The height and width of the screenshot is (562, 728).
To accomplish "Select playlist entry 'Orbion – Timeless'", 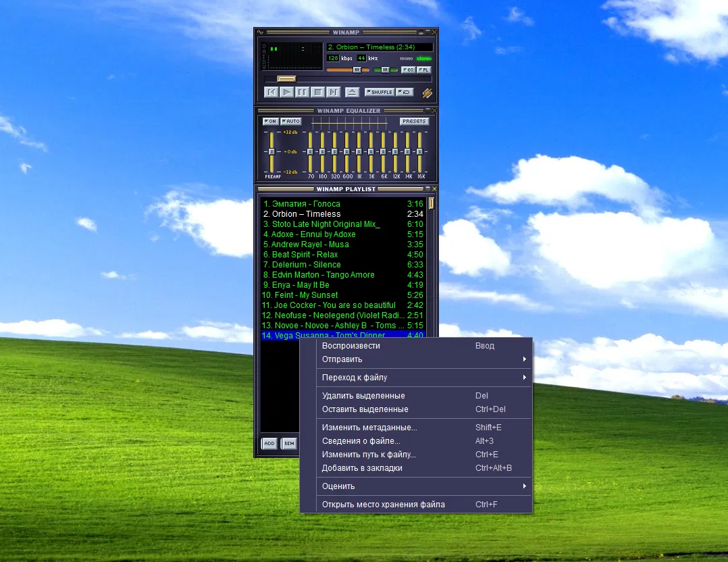I will click(343, 214).
